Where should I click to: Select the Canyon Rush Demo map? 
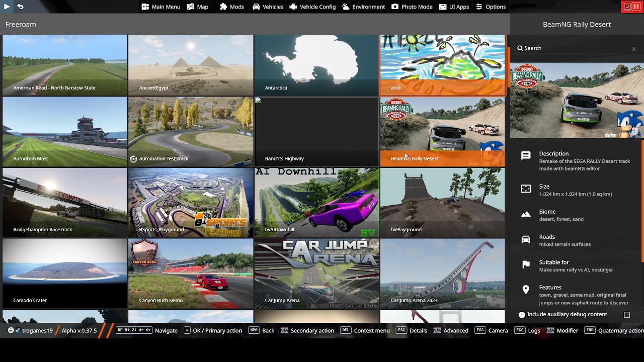click(x=191, y=274)
